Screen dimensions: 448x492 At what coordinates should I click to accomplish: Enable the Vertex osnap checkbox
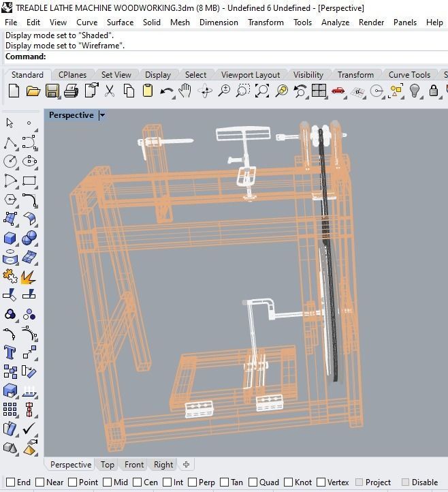(321, 482)
